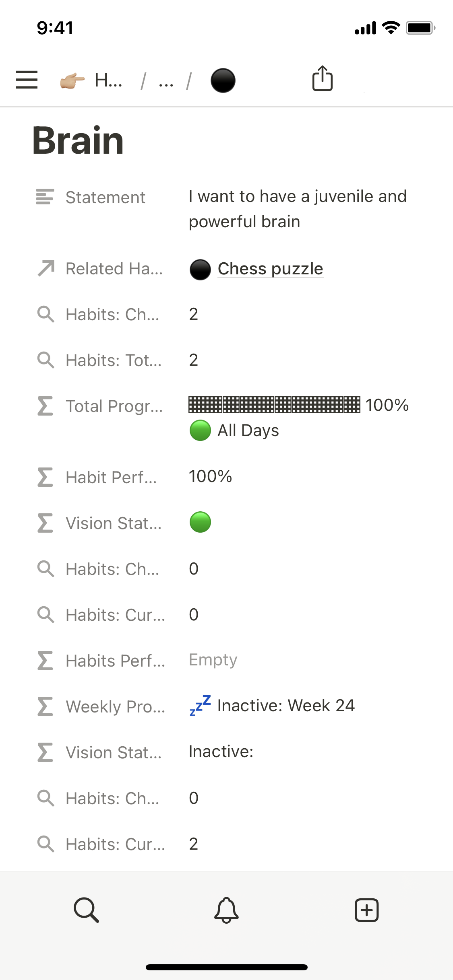453x980 pixels.
Task: Tap the Brain page title
Action: coord(78,140)
